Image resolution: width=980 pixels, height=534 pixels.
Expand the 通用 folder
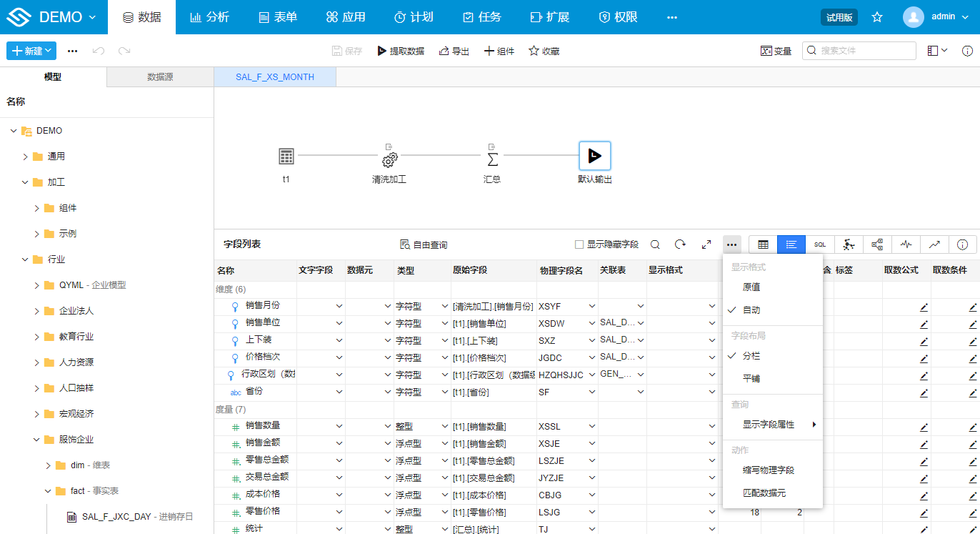(26, 157)
